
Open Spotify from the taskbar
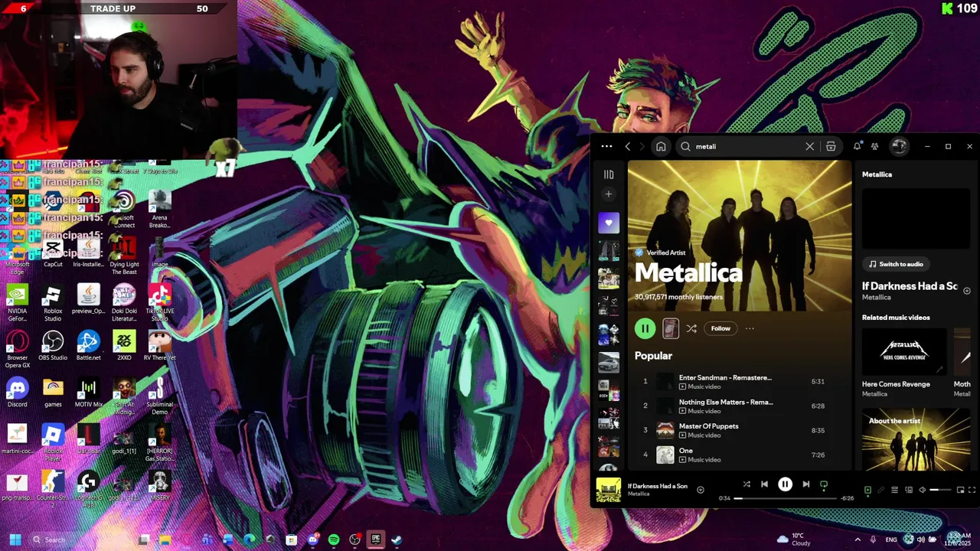pyautogui.click(x=334, y=540)
